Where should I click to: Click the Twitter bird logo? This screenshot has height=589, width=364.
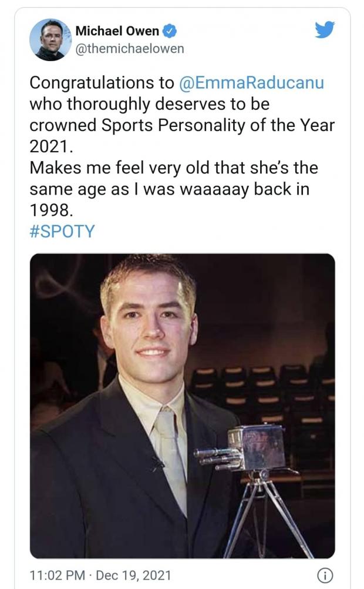[x=325, y=31]
